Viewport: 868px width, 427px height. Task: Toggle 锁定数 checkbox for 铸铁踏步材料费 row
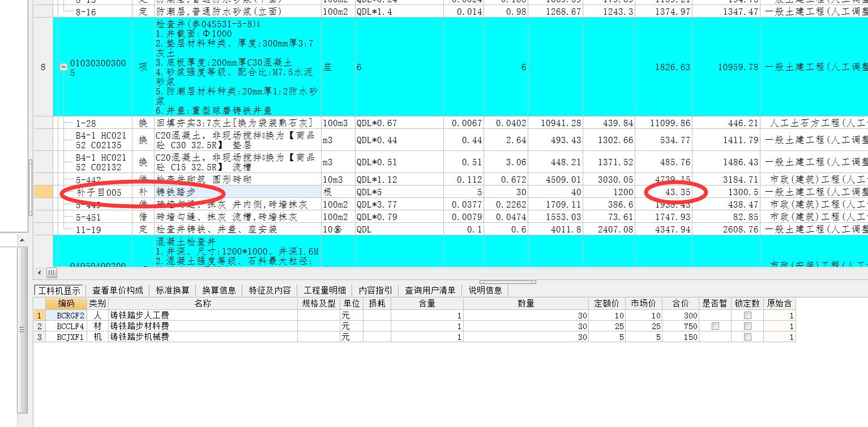pyautogui.click(x=747, y=326)
